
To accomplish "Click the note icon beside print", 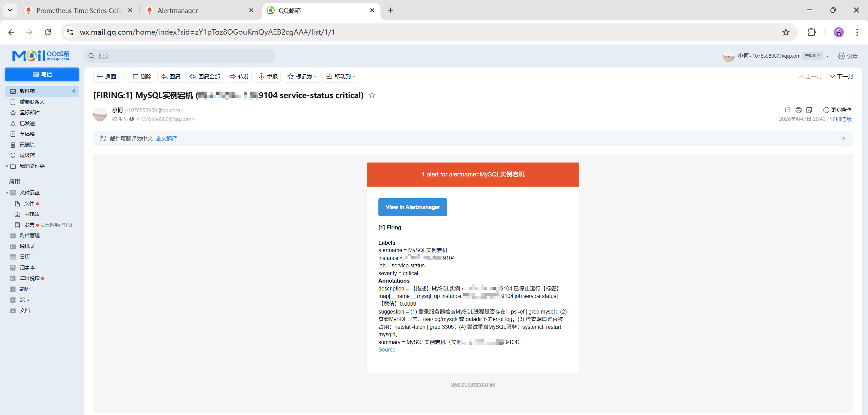I will point(809,110).
